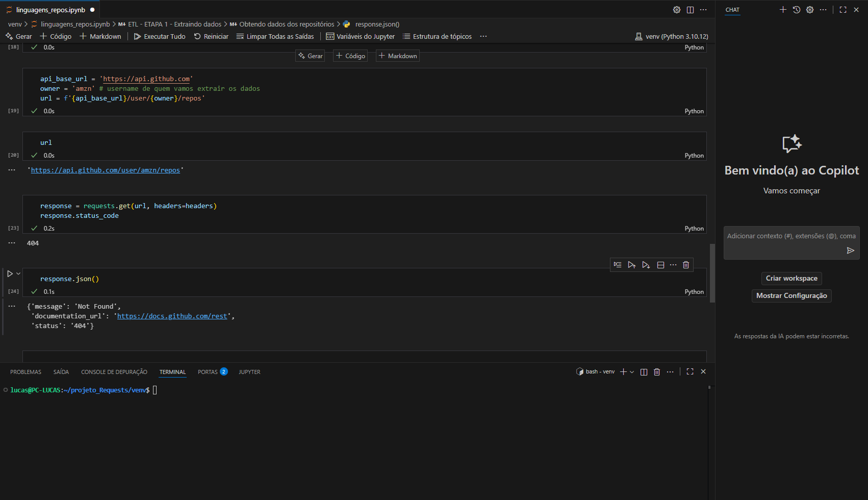
Task: Maximize the bottom panel
Action: pyautogui.click(x=690, y=372)
